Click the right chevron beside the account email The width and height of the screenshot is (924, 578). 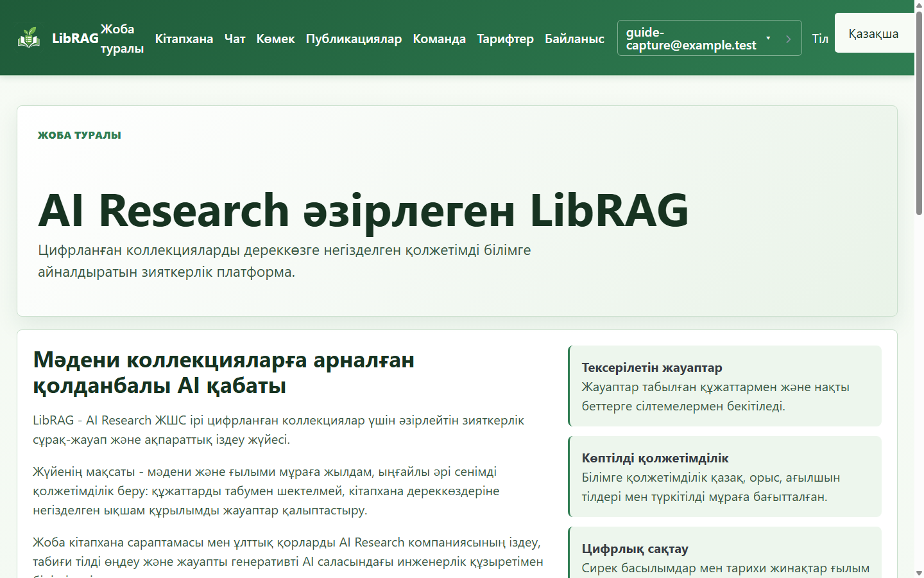pyautogui.click(x=789, y=39)
